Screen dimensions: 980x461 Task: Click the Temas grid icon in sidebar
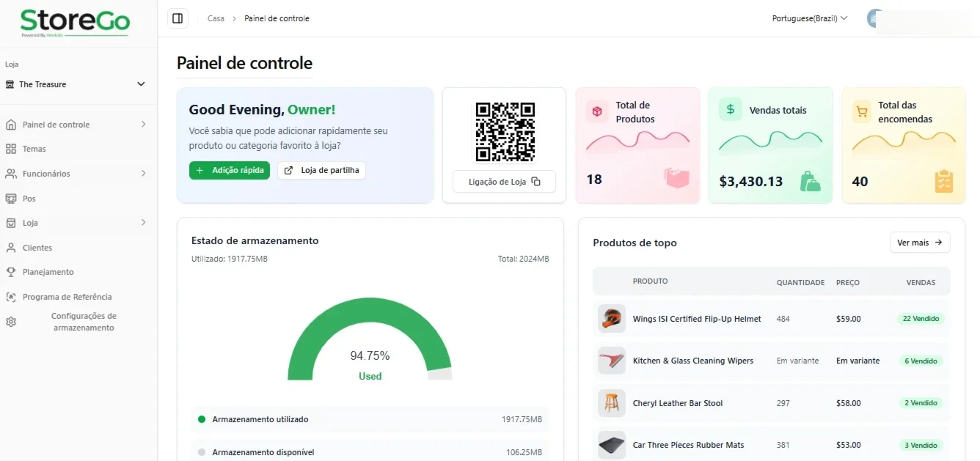[11, 149]
